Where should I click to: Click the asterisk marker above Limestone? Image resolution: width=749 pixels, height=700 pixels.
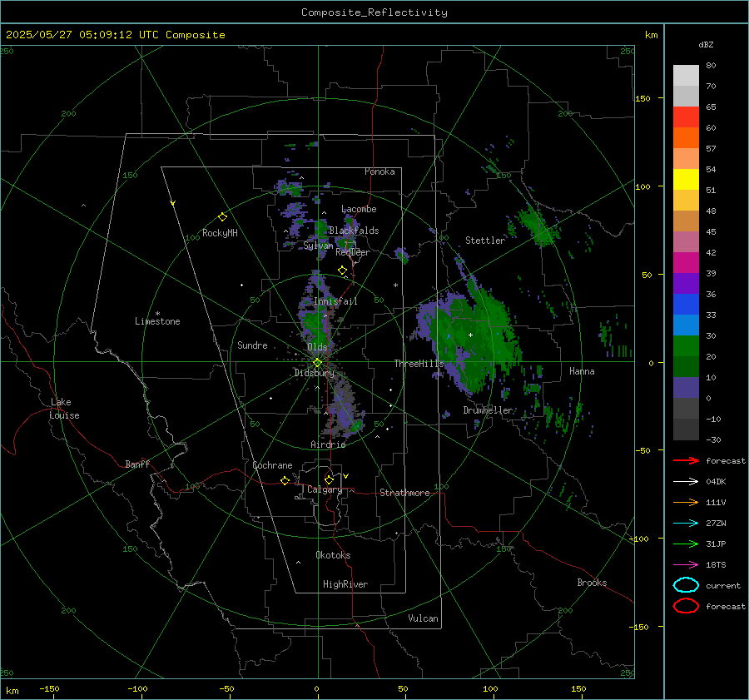157,314
